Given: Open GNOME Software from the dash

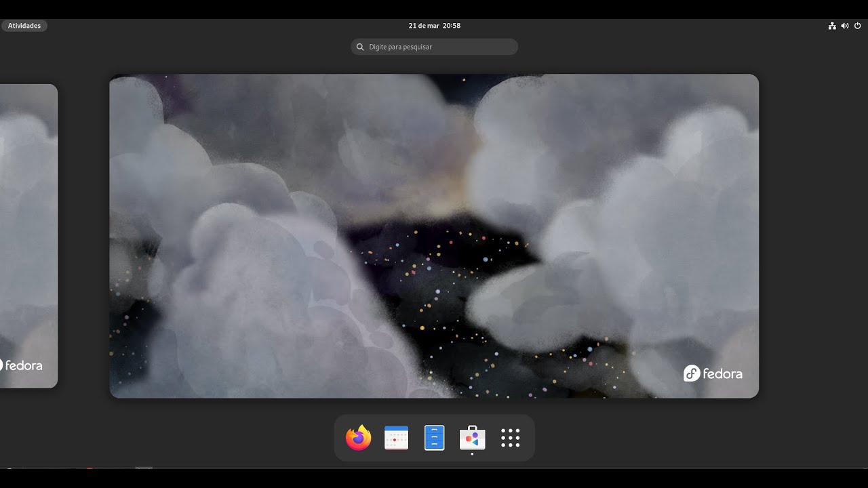Looking at the screenshot, I should (473, 438).
